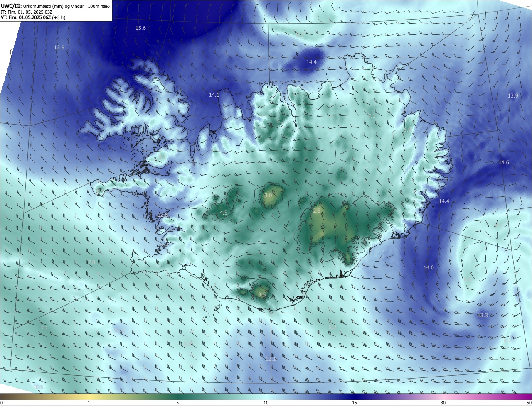Viewport: 532px width, 406px height.
Task: Click the tick label 30 on the color scale
Action: click(443, 403)
